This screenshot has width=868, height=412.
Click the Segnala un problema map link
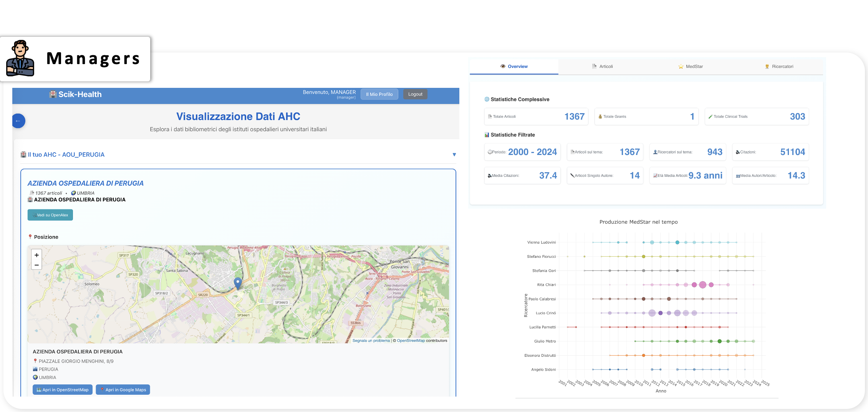pos(371,341)
